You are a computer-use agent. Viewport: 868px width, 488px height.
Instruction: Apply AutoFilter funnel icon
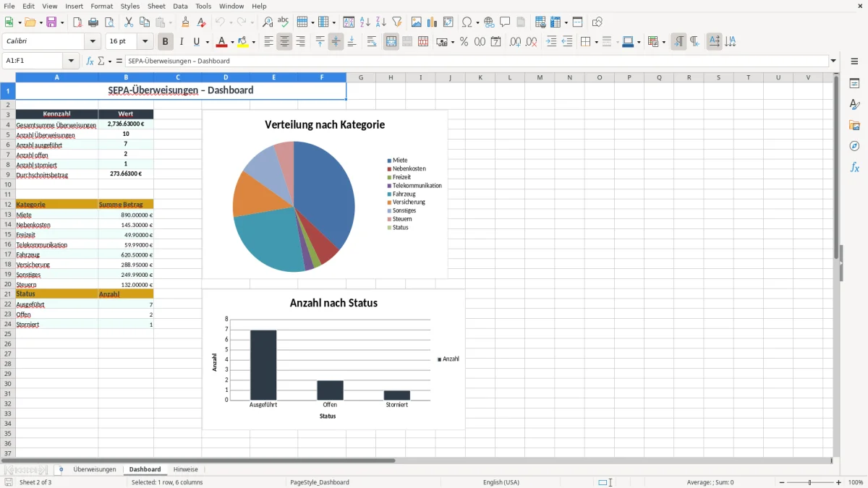[397, 22]
